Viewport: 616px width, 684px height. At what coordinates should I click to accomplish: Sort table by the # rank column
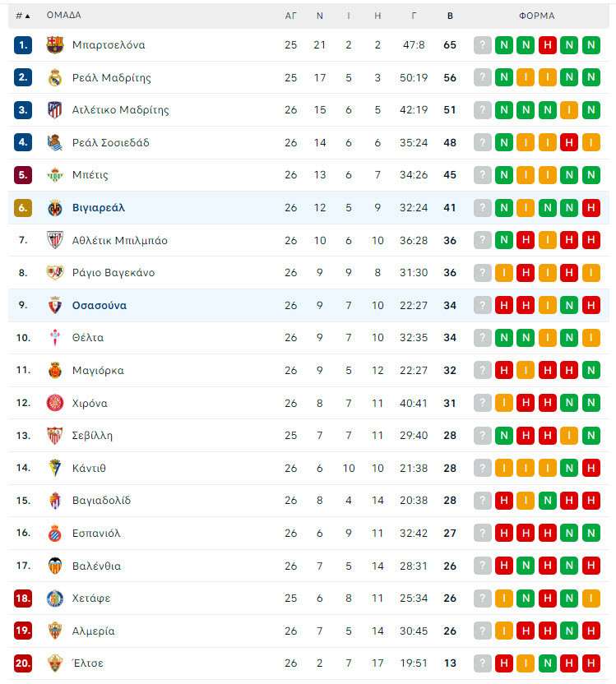pos(23,16)
